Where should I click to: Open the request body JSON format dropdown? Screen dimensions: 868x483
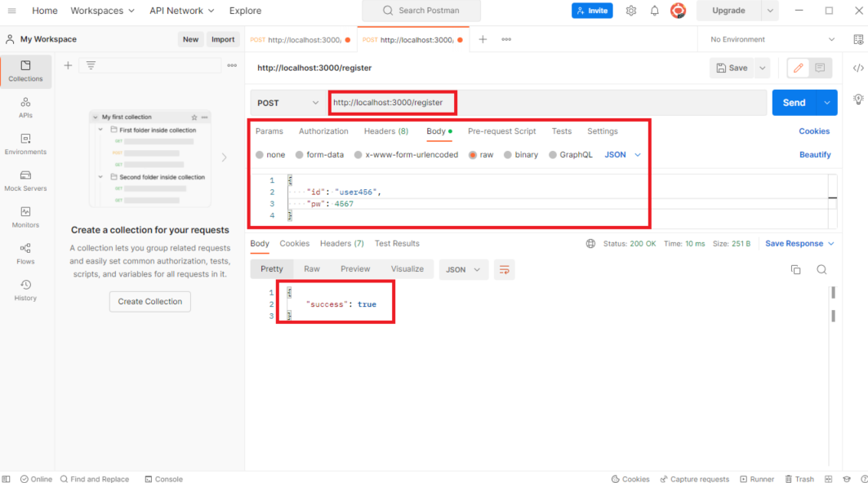[x=622, y=155]
